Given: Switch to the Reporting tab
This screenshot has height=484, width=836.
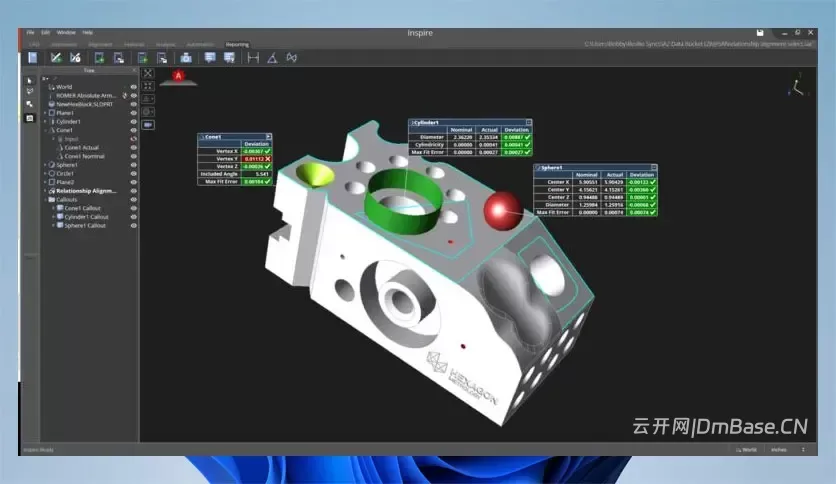Looking at the screenshot, I should click(237, 45).
